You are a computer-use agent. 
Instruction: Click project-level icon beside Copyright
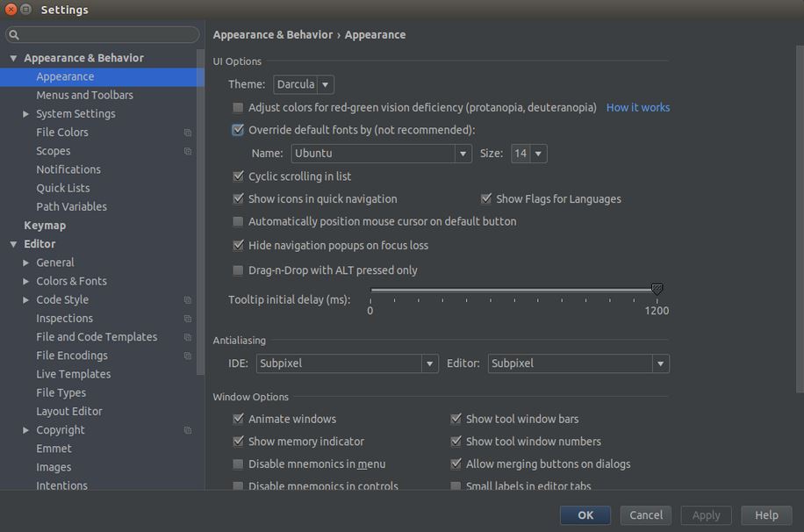188,430
